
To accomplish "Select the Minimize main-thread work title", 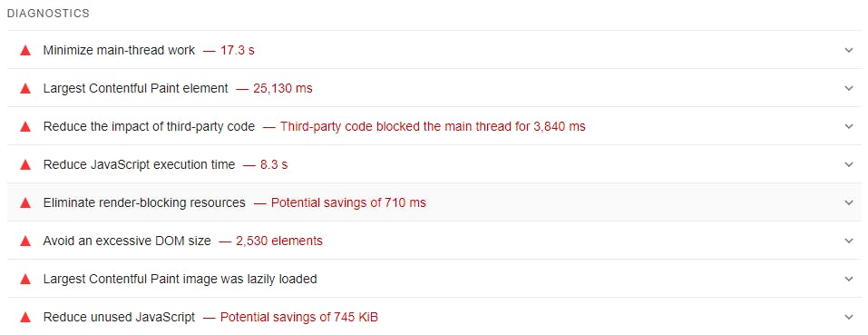I will [119, 51].
